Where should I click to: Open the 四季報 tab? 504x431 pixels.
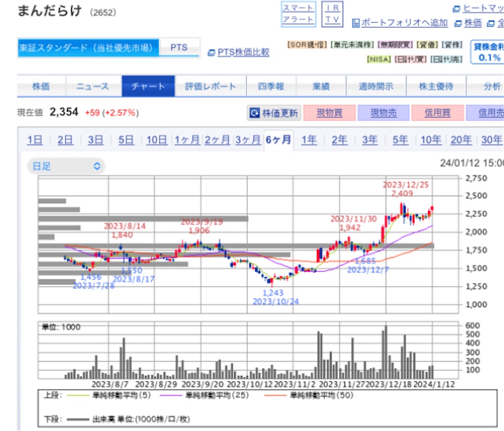[x=271, y=86]
